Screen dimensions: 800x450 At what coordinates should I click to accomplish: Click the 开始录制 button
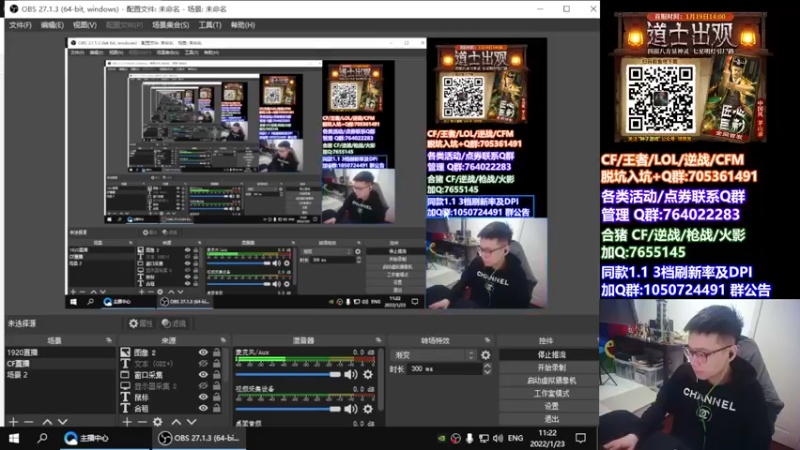click(x=549, y=367)
